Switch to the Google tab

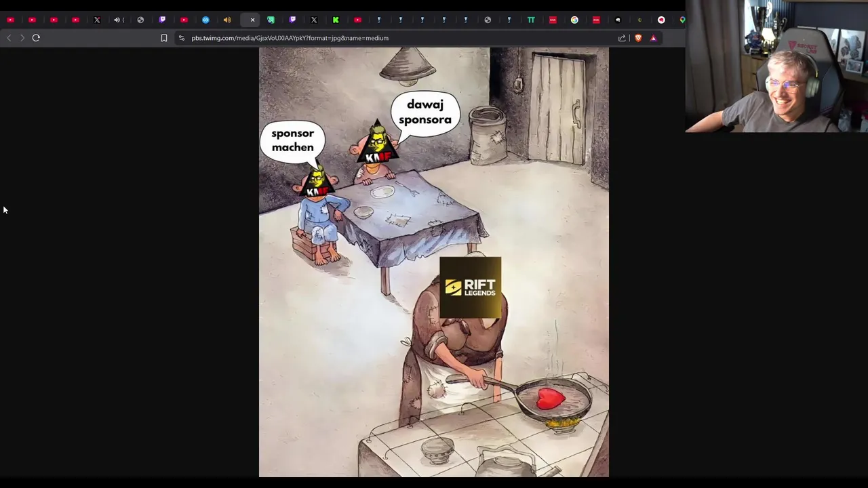click(x=574, y=20)
